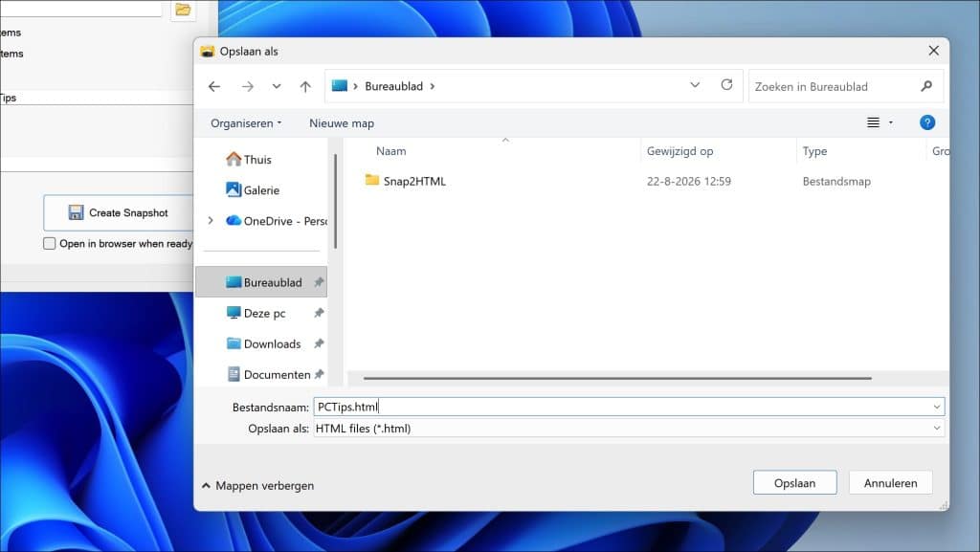Go up one folder level with the up arrow
The width and height of the screenshot is (980, 552).
point(305,86)
